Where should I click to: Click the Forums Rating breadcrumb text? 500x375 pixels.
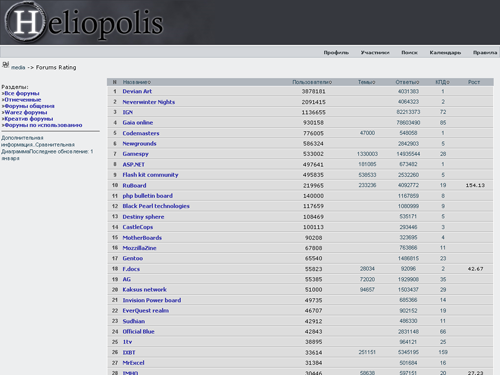56,67
